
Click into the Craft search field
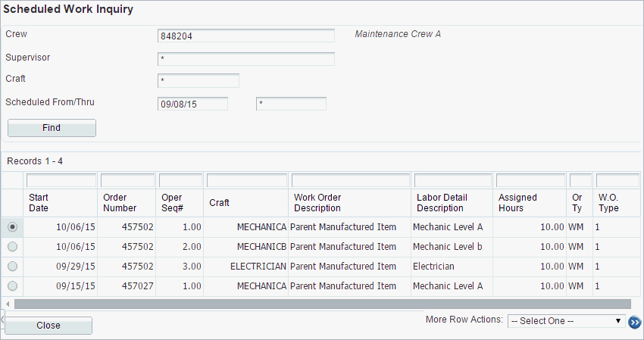tap(199, 81)
